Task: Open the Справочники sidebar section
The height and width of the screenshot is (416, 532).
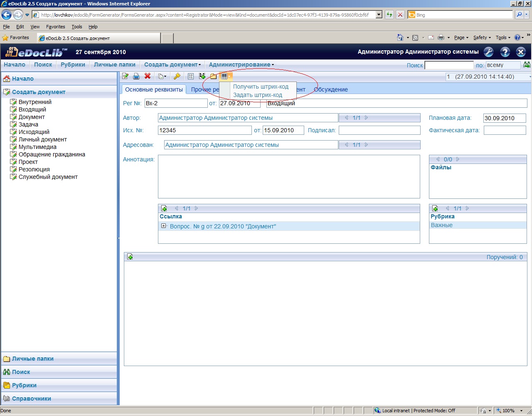Action: coord(32,399)
